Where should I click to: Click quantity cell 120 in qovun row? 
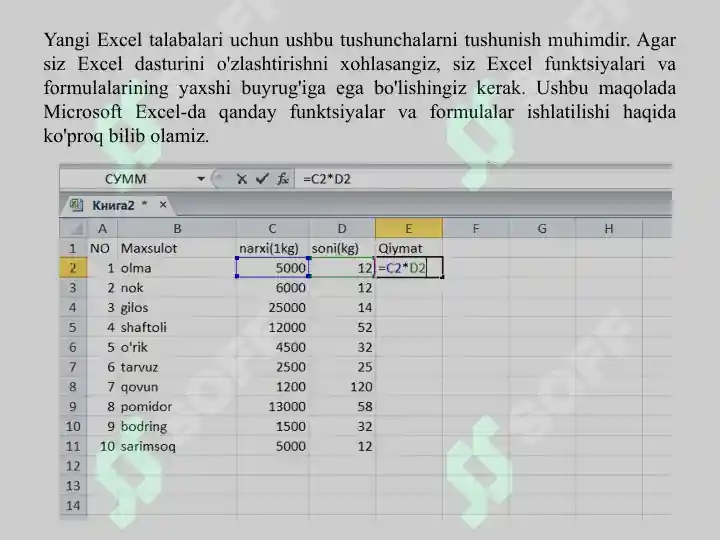pos(342,387)
